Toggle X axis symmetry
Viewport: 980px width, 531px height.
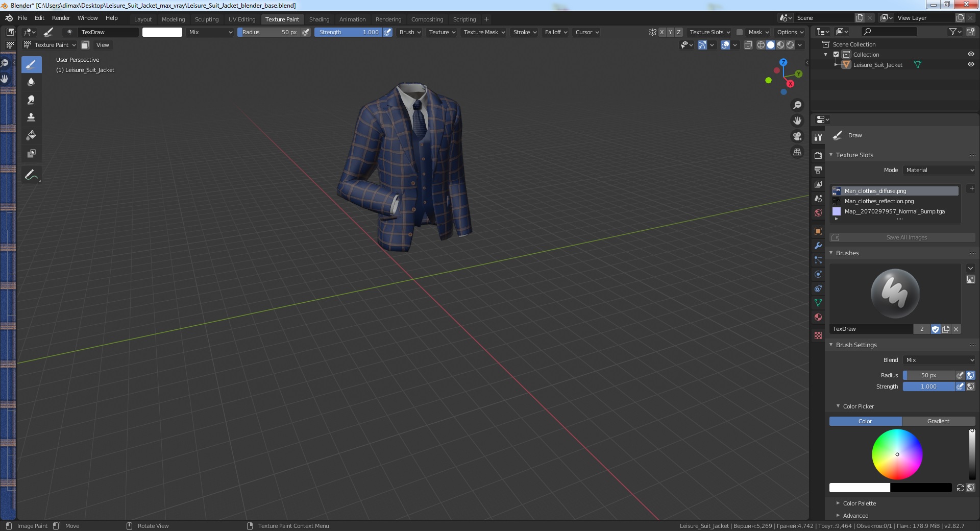(x=662, y=32)
